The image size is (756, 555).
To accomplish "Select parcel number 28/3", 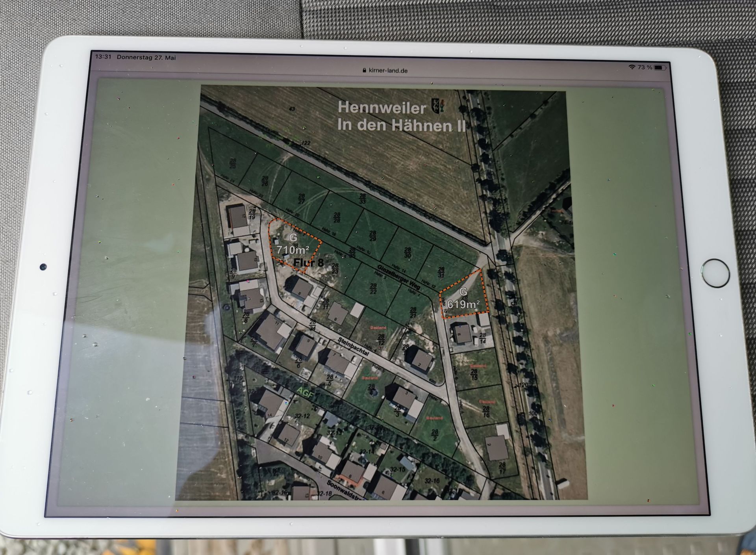I will tap(397, 411).
